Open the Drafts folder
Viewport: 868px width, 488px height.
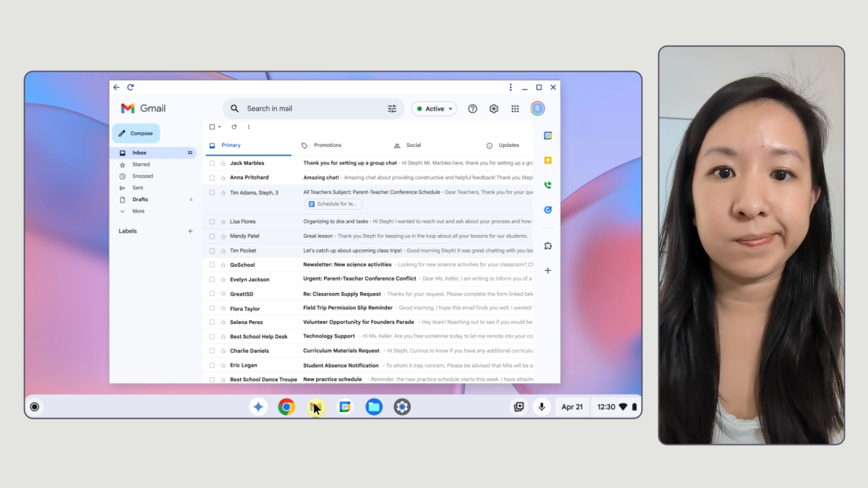[x=140, y=200]
